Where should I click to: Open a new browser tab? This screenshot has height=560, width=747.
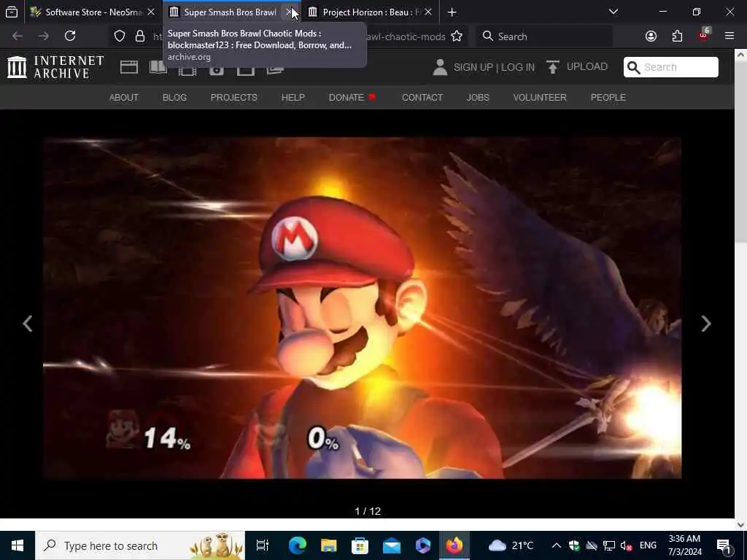click(452, 12)
